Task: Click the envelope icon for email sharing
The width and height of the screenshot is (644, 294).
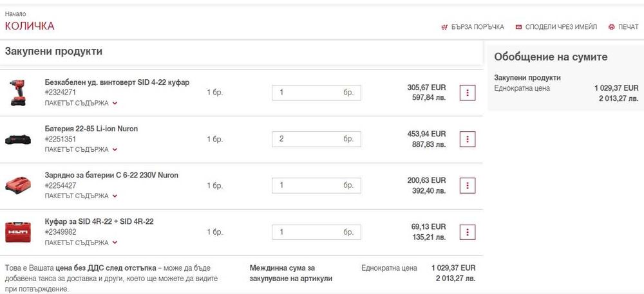Action: (x=518, y=27)
